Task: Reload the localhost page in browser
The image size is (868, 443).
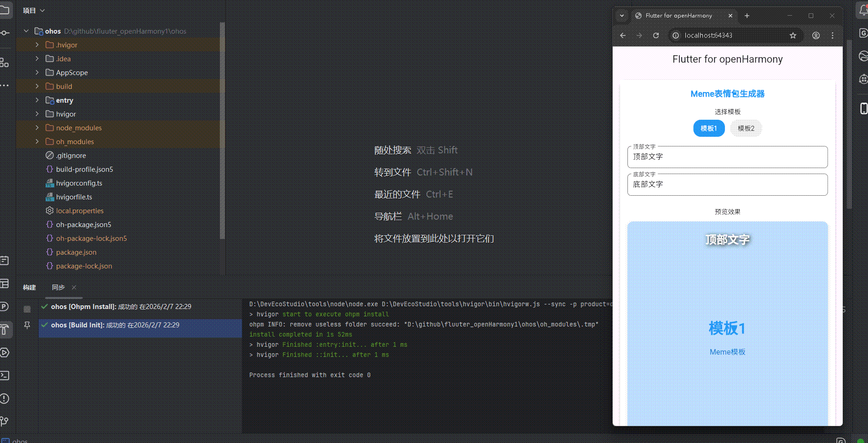Action: point(656,35)
